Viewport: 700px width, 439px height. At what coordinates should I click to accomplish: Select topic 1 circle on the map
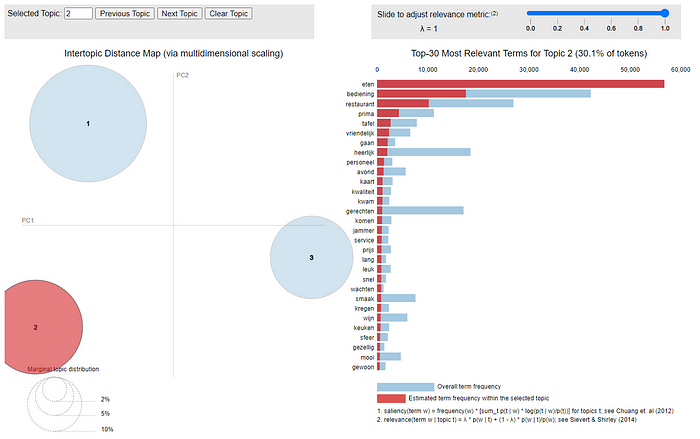click(x=88, y=123)
